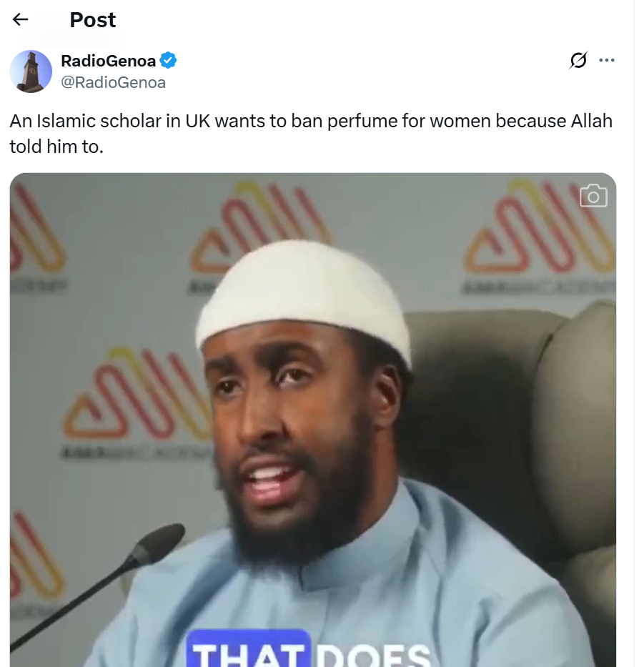Open the @RadioGenoa handle link
Screen dimensions: 644x667
pos(113,82)
